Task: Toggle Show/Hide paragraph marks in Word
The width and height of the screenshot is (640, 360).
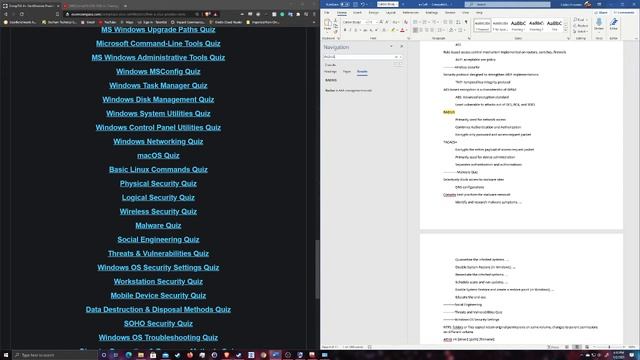Action: click(466, 22)
